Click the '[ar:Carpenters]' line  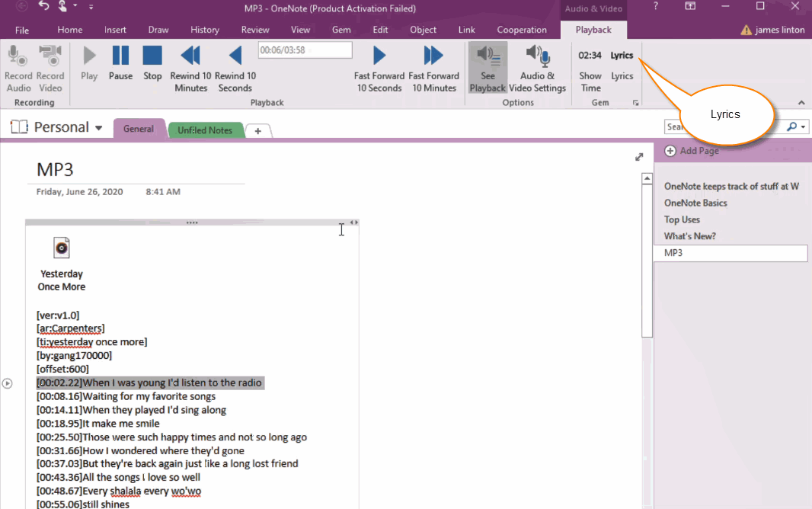point(70,328)
